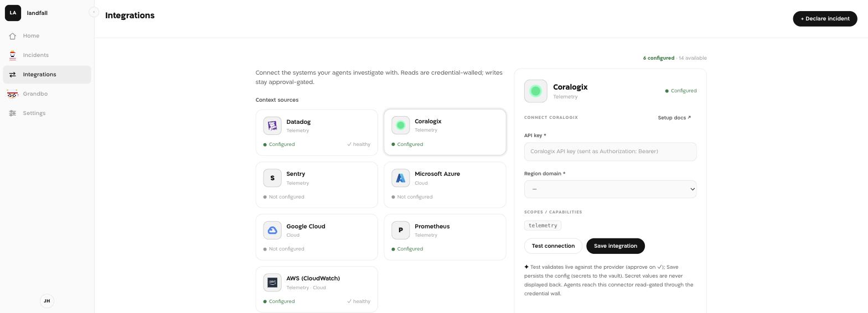Click the Settings sliders icon
868x313 pixels.
[x=12, y=113]
